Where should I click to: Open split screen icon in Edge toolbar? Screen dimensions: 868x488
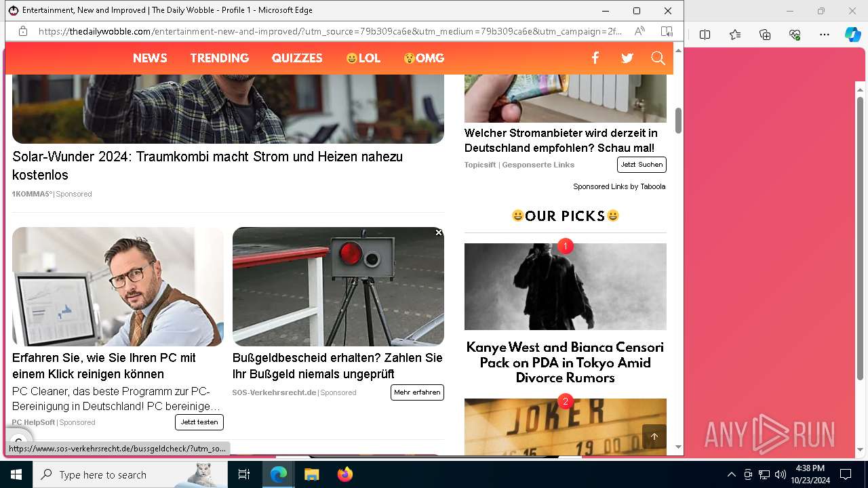pyautogui.click(x=705, y=35)
